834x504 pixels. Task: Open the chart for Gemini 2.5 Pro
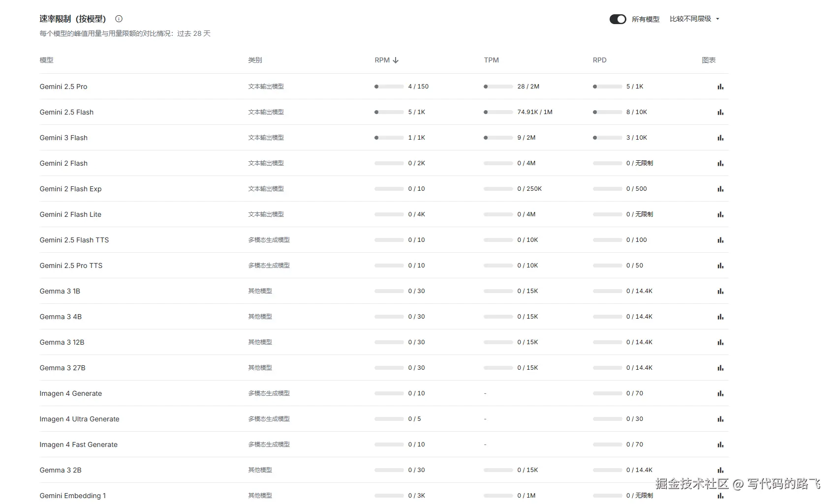[720, 87]
